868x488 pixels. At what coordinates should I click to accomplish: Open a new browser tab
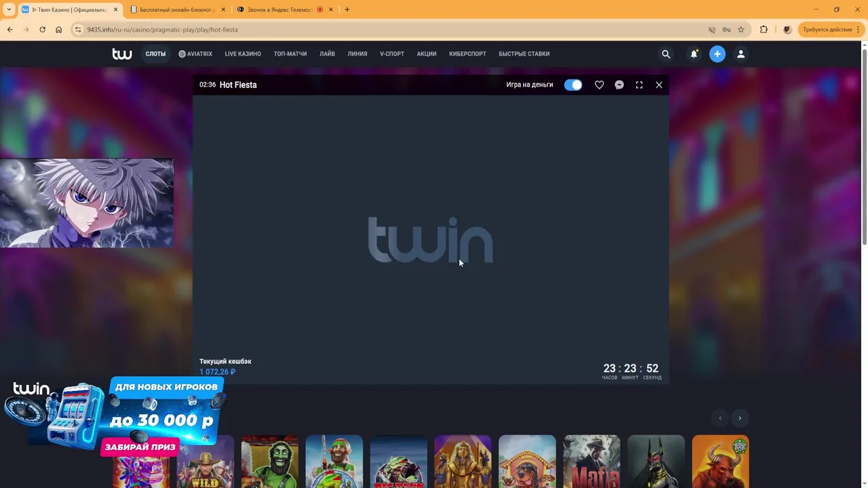tap(347, 9)
